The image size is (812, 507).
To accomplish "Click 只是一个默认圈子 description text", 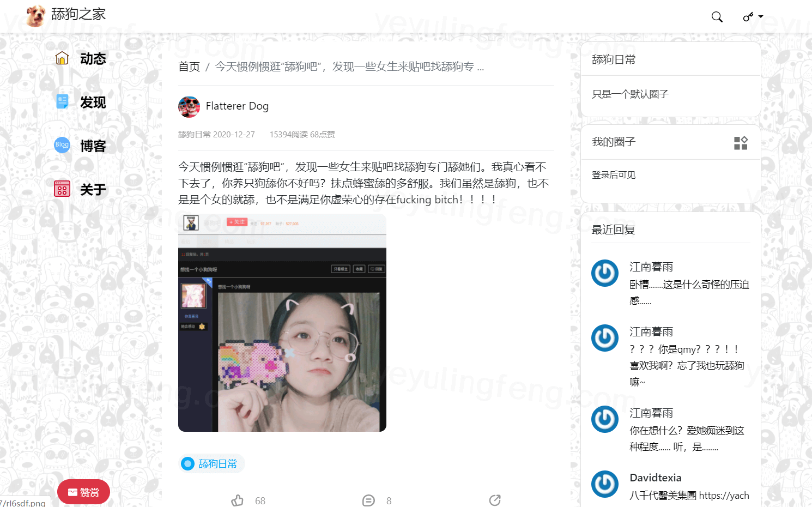I will [x=631, y=94].
